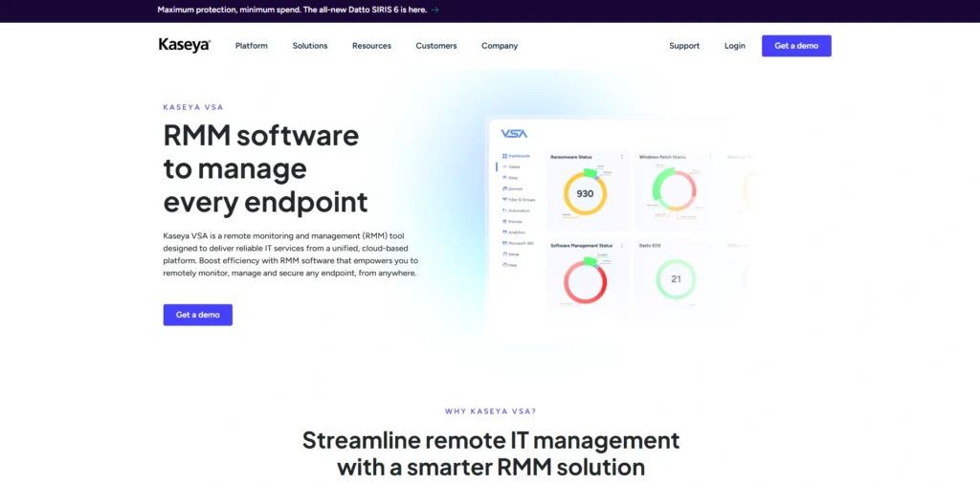Image resolution: width=980 pixels, height=485 pixels.
Task: Open Software Management Status card's three-dot menu
Action: 621,246
